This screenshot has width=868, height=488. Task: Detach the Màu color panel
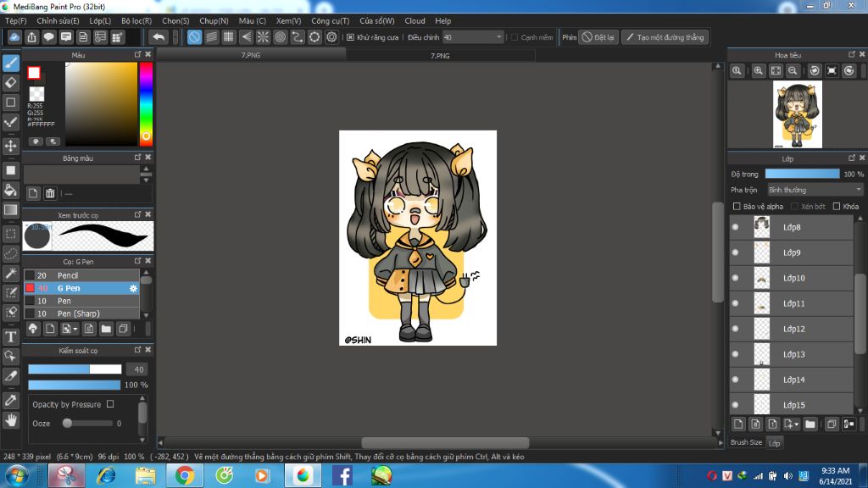pos(138,54)
